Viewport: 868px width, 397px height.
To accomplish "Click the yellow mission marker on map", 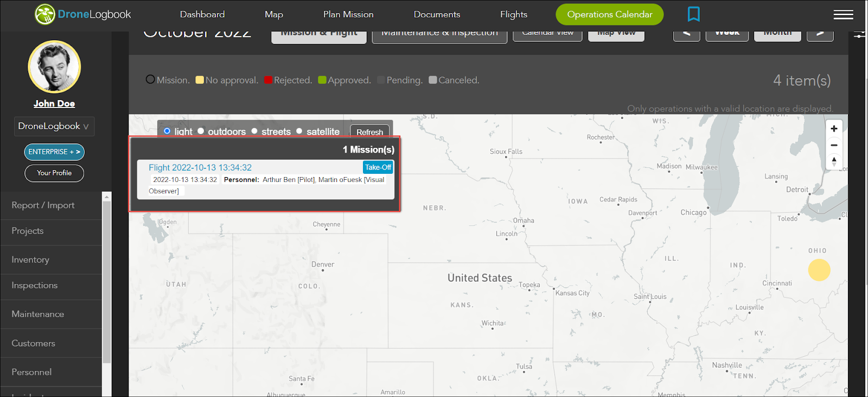I will click(819, 270).
